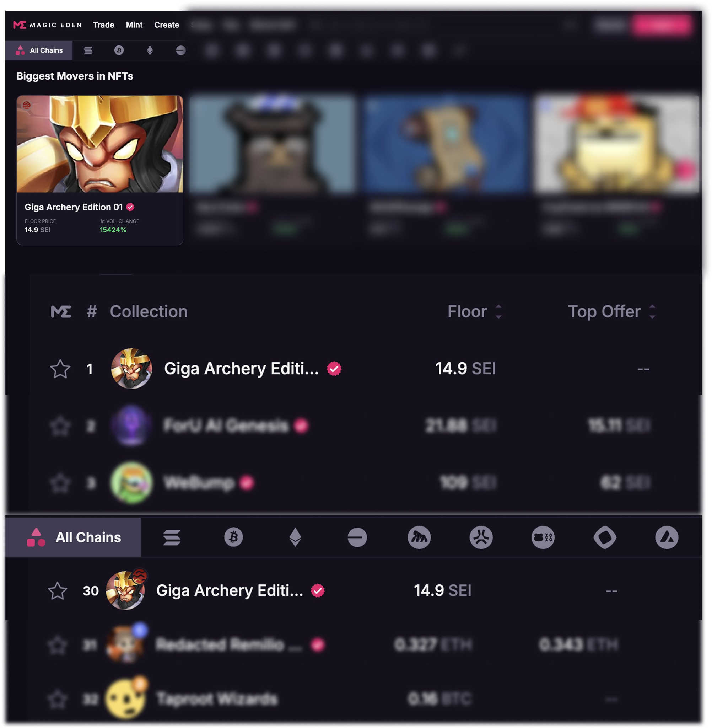Open the Mint menu
The height and width of the screenshot is (728, 712).
(134, 25)
